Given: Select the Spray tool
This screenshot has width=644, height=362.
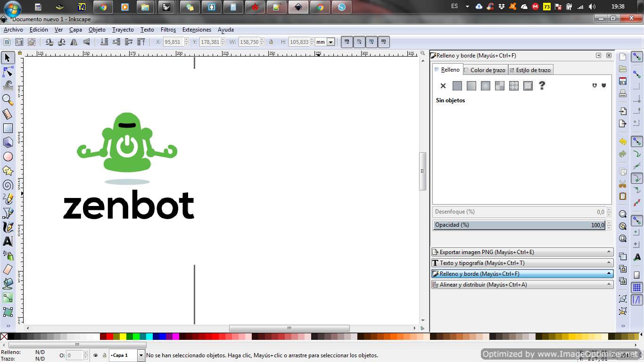Looking at the screenshot, I should coord(8,255).
